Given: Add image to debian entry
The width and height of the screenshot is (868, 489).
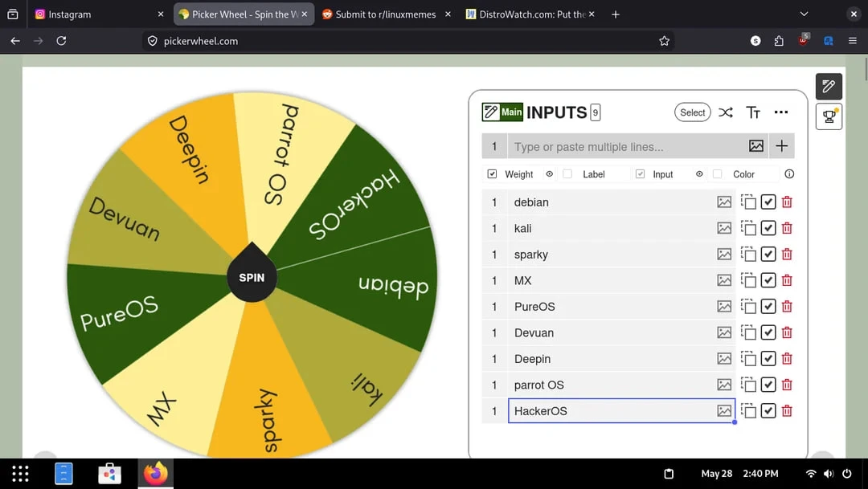Looking at the screenshot, I should (724, 202).
